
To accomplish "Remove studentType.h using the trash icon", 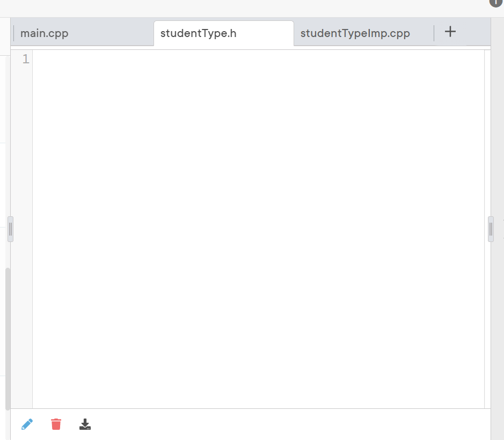I will click(56, 424).
